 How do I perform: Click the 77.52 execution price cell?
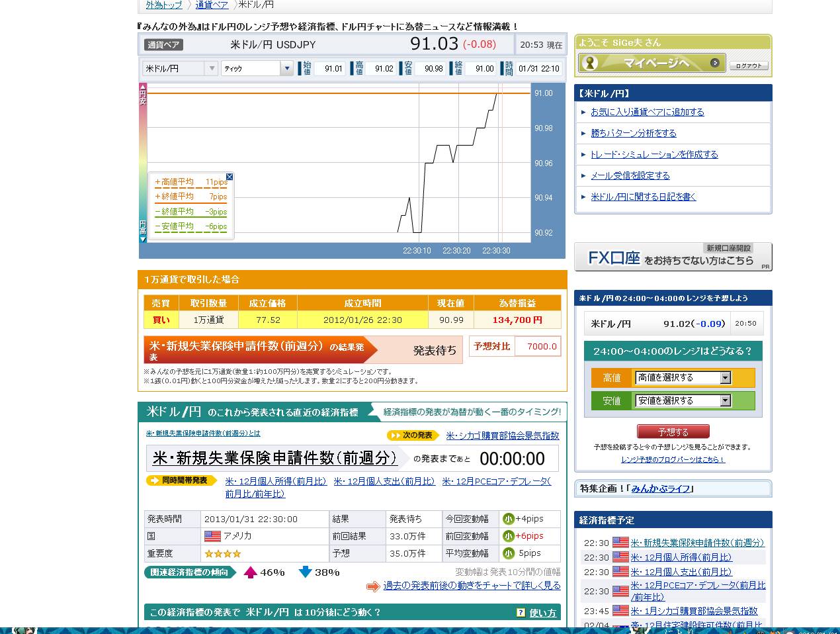pos(268,320)
